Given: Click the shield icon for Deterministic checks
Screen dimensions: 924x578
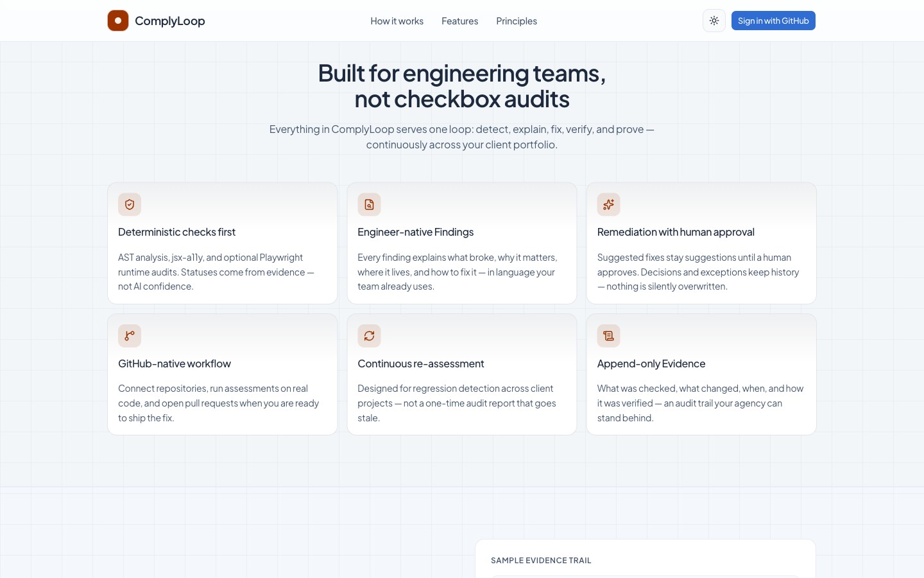Looking at the screenshot, I should [130, 205].
